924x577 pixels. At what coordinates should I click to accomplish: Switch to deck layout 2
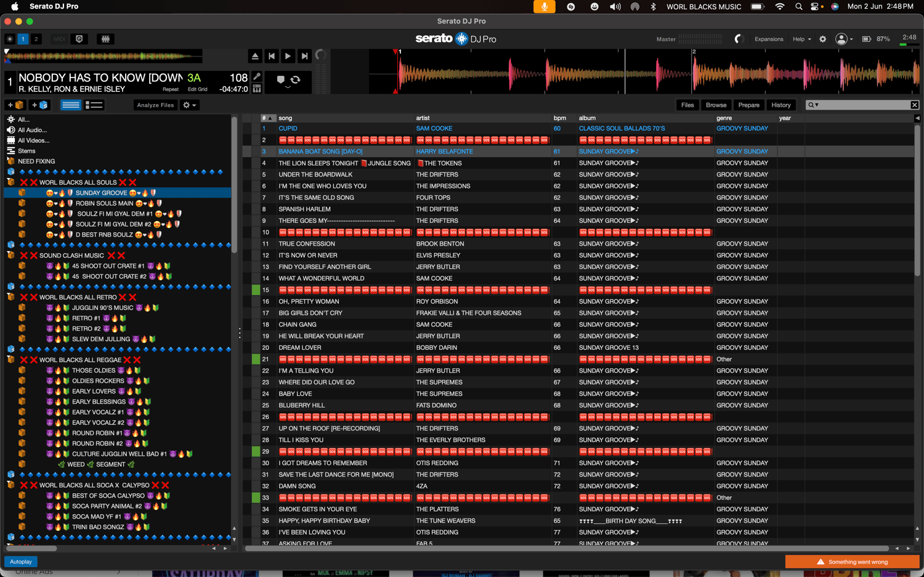[x=36, y=39]
